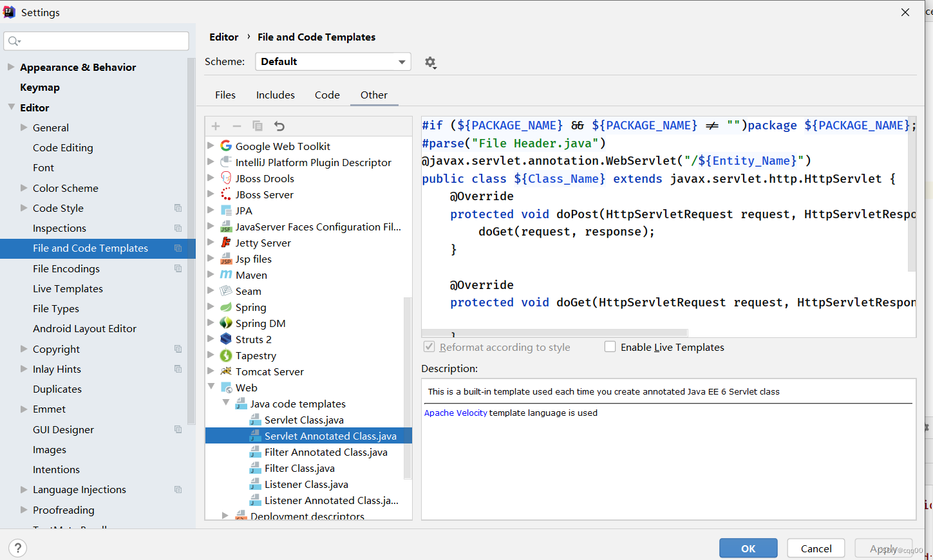The image size is (933, 560).
Task: Open Live Templates settings page
Action: pyautogui.click(x=68, y=288)
